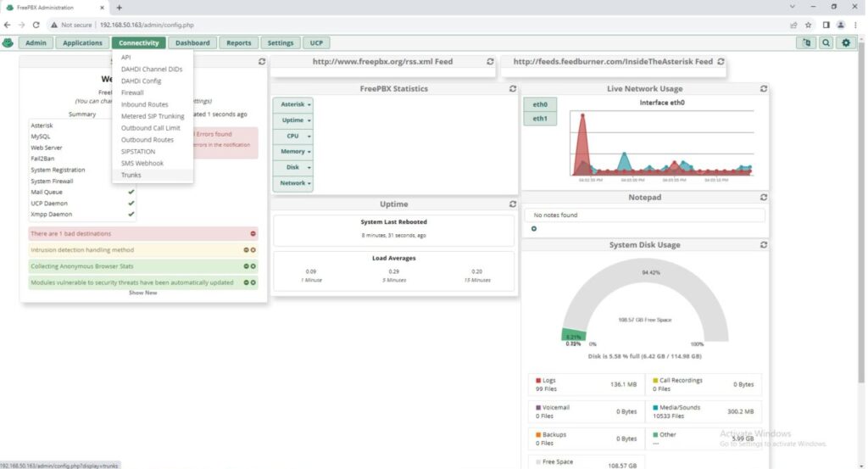The height and width of the screenshot is (469, 868).
Task: Click the FreePBX frog logo icon
Action: point(8,42)
